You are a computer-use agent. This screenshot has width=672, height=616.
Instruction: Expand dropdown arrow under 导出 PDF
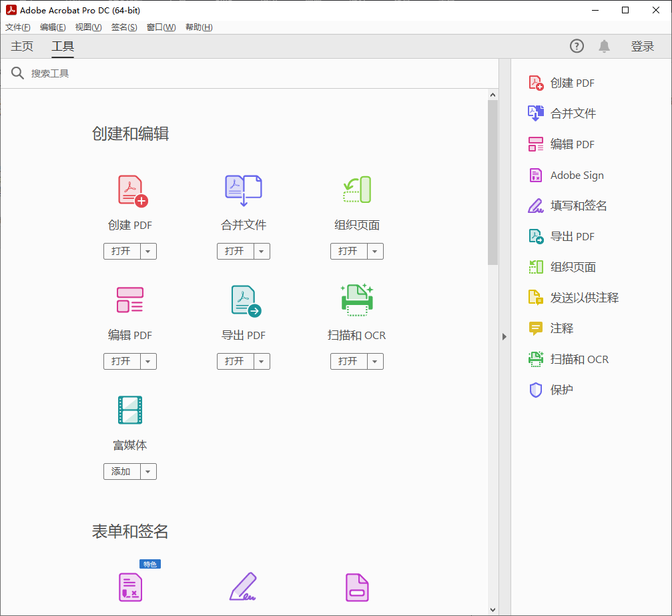tap(262, 362)
